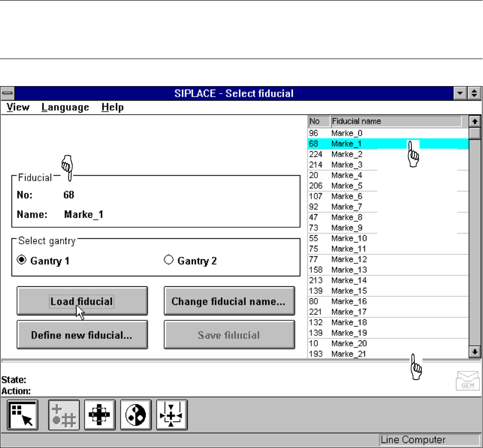This screenshot has height=448, width=483.
Task: Select Marke_6 in the fiducial list
Action: 388,196
